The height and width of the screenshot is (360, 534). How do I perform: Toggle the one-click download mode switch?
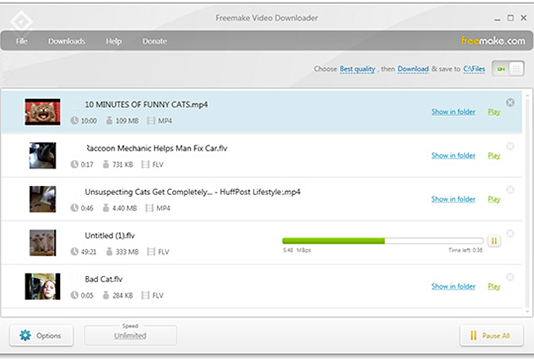[508, 69]
